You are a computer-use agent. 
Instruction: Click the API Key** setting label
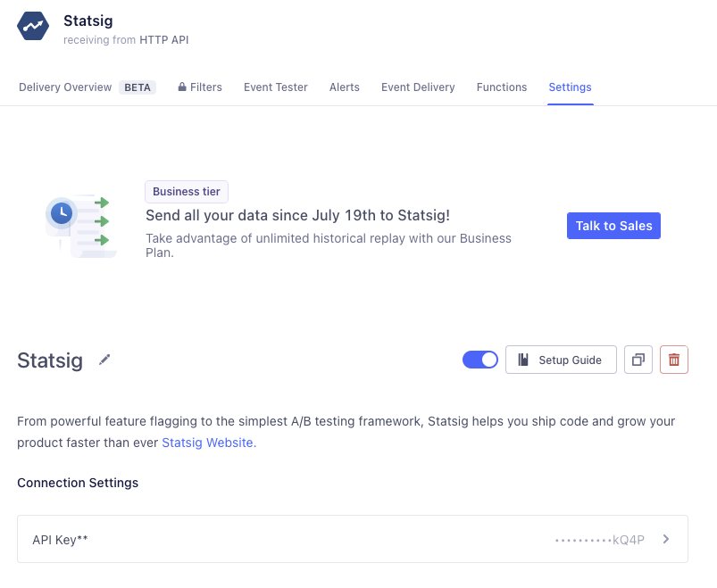(60, 540)
